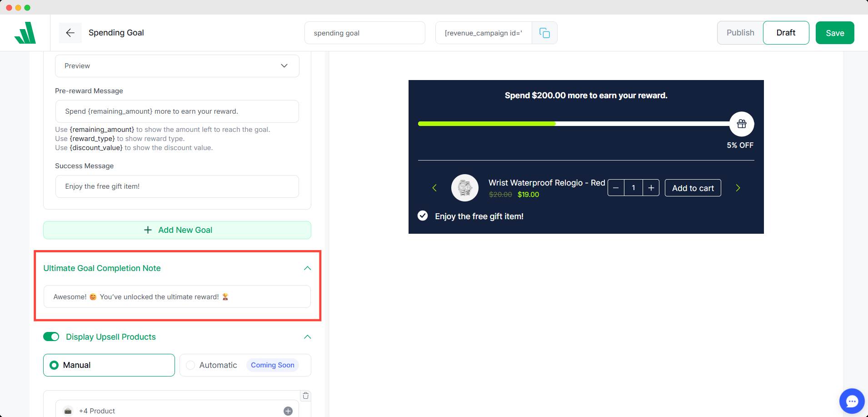Click the revenue_campaign shortcode field

coord(484,33)
